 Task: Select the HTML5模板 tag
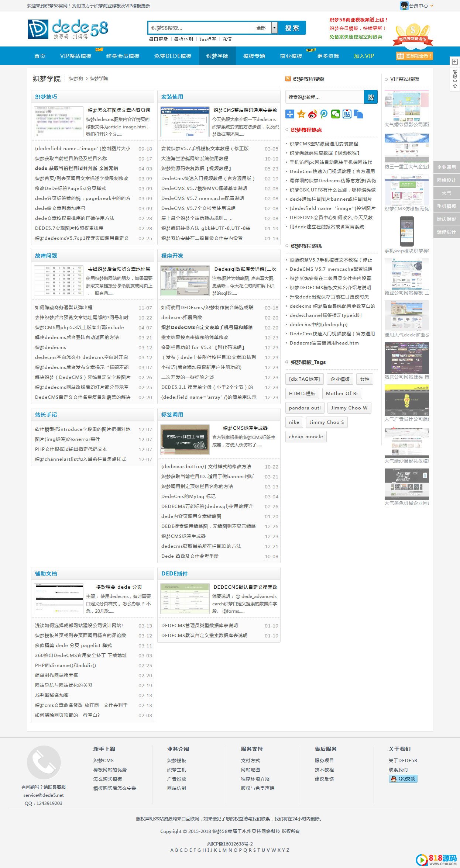coord(302,393)
